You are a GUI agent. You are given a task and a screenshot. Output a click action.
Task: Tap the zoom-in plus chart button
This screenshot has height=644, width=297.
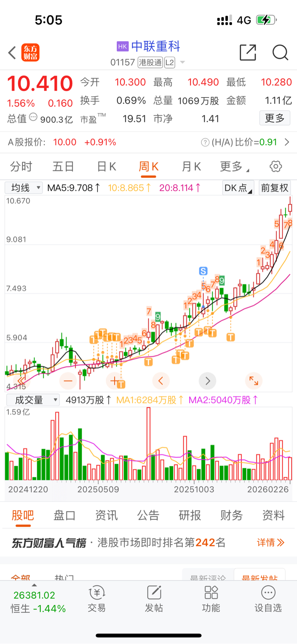tap(114, 381)
